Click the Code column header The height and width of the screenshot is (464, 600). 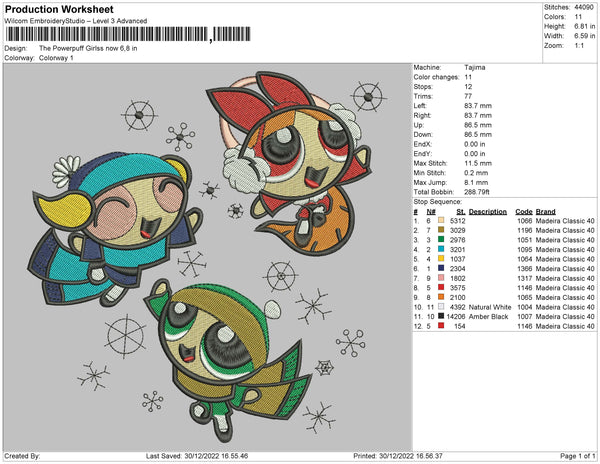pyautogui.click(x=523, y=212)
